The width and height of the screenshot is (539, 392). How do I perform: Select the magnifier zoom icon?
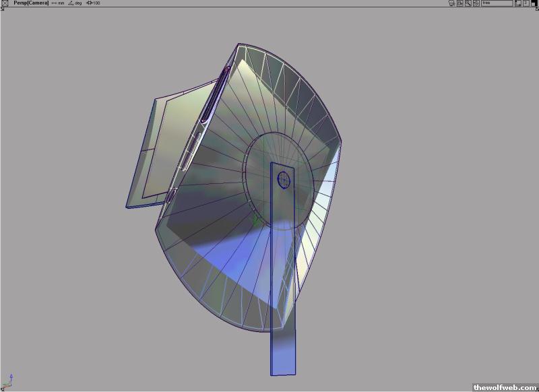pyautogui.click(x=468, y=3)
